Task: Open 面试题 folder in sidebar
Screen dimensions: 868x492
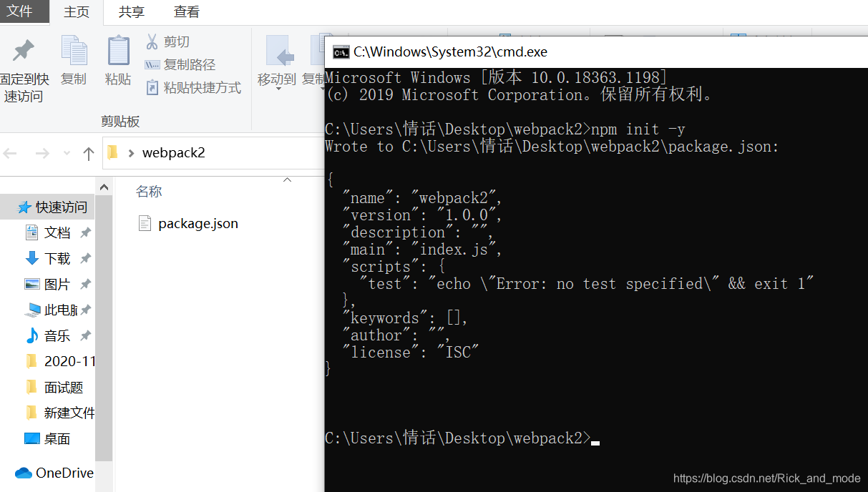Action: tap(54, 387)
